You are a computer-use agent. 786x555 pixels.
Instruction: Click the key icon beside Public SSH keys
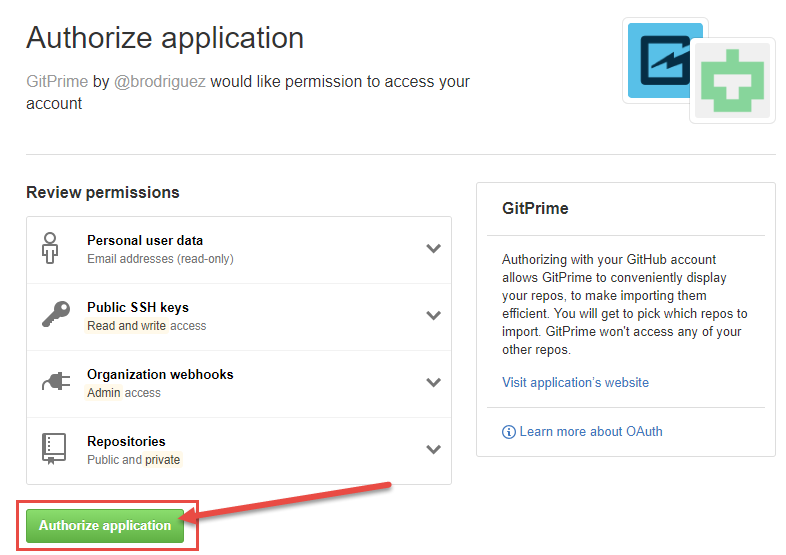(56, 314)
